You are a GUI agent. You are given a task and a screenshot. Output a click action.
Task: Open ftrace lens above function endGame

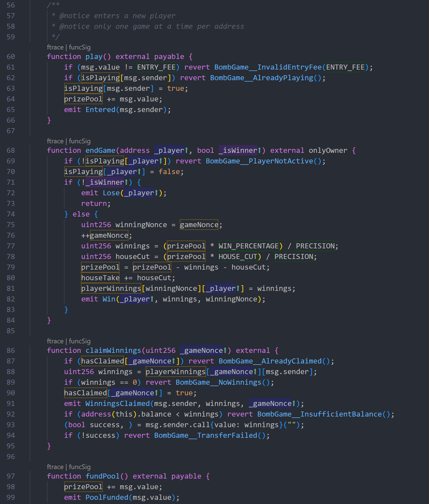coord(55,141)
